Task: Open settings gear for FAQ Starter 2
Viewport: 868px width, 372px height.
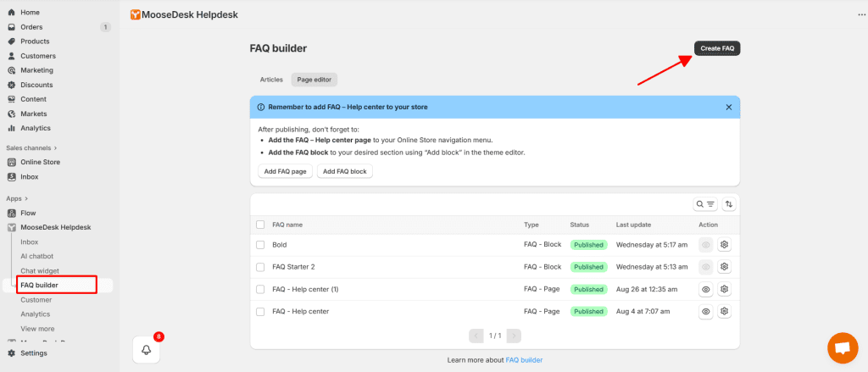Action: coord(724,267)
